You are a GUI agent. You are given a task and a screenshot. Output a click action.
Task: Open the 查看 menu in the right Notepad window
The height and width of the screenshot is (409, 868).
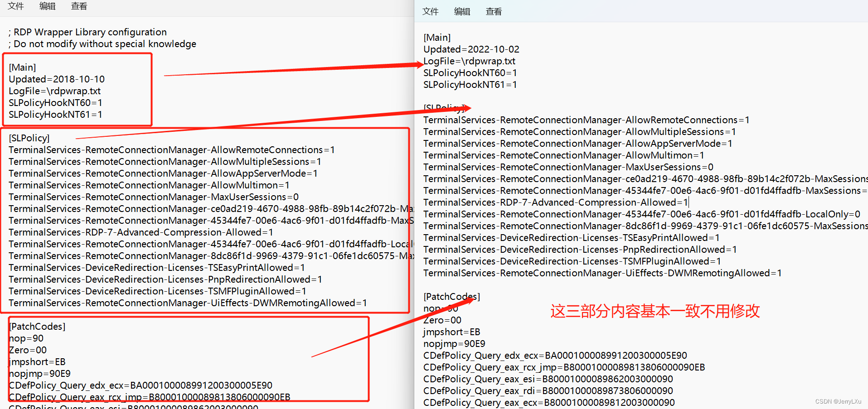[494, 11]
